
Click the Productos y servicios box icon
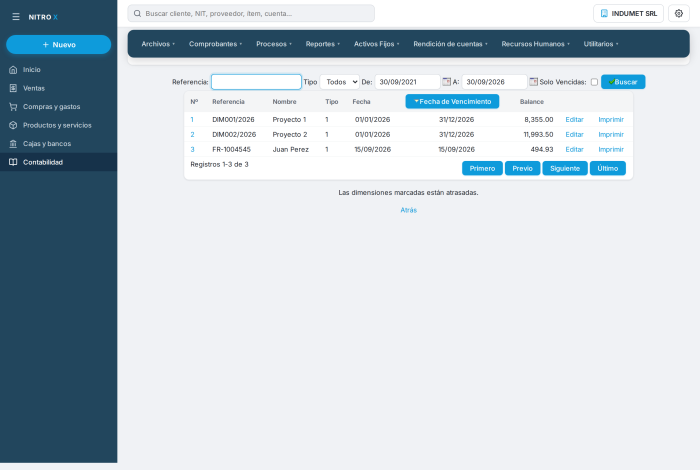click(13, 125)
